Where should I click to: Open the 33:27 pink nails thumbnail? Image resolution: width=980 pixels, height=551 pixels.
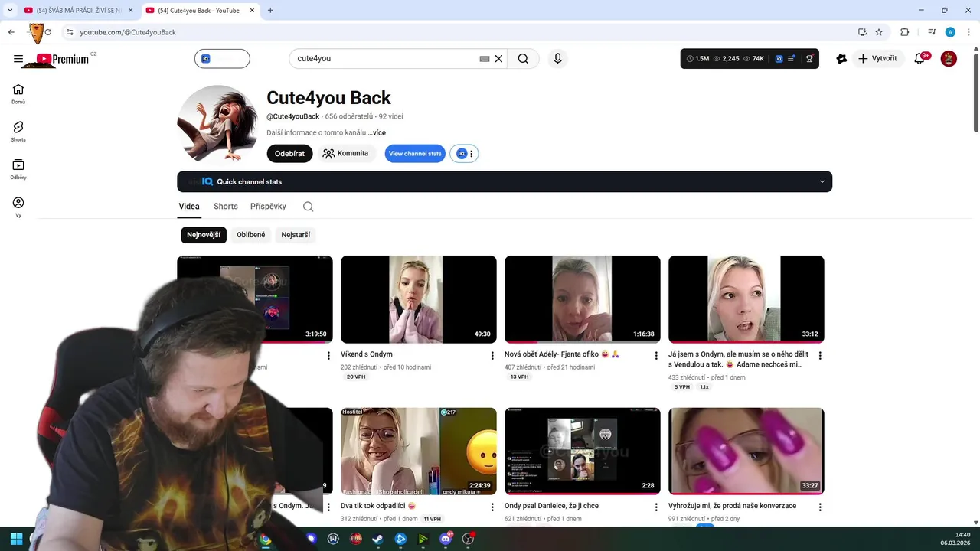(746, 452)
